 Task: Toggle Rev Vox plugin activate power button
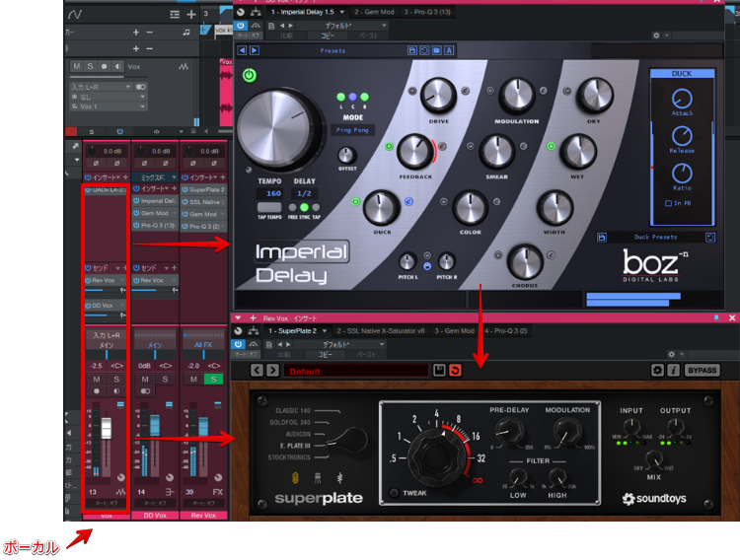[239, 344]
